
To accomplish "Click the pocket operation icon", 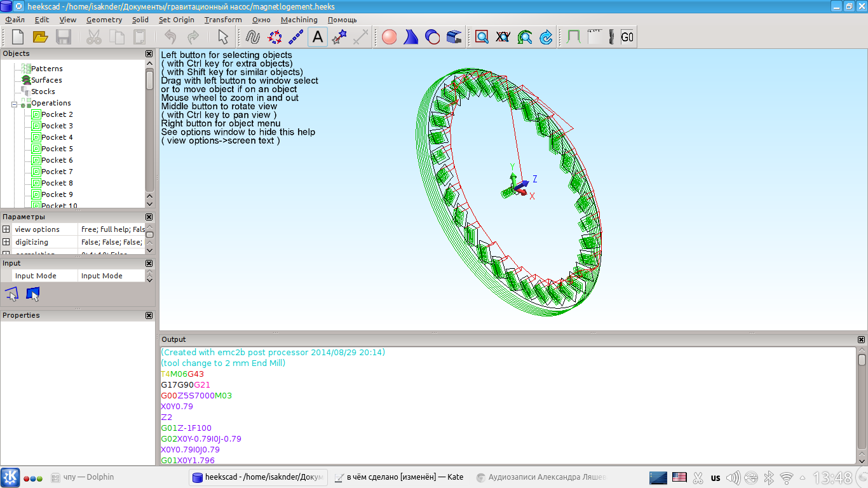I will point(595,37).
